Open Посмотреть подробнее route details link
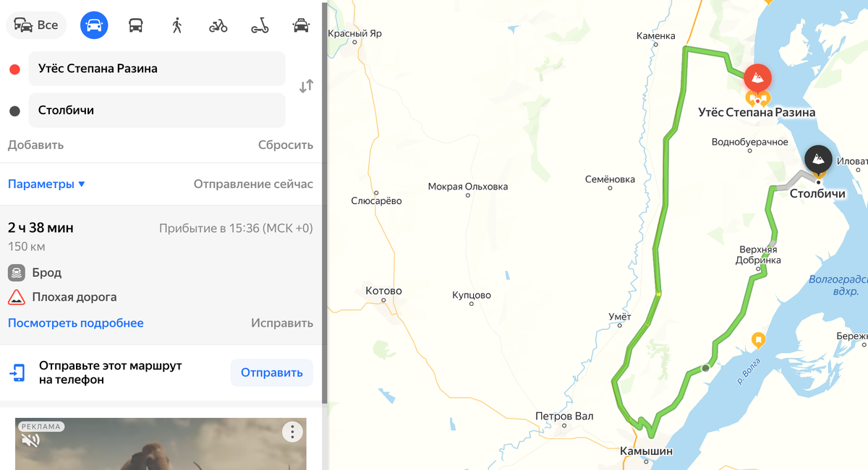The height and width of the screenshot is (470, 868). pos(76,323)
